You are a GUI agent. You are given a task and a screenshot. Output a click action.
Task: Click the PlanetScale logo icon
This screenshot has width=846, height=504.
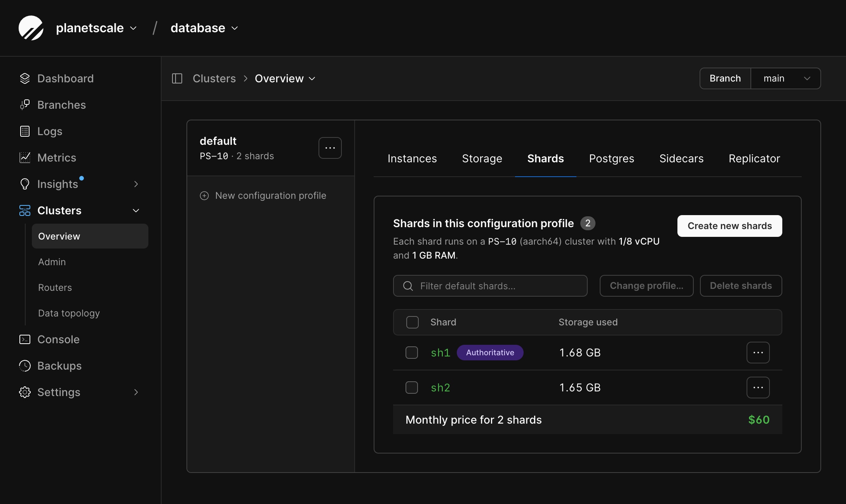click(x=31, y=28)
